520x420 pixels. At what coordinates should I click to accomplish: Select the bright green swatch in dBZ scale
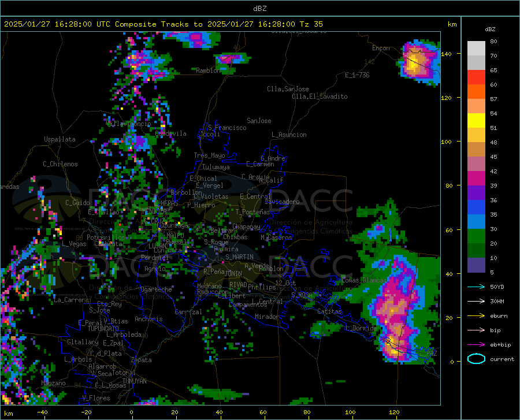(476, 236)
